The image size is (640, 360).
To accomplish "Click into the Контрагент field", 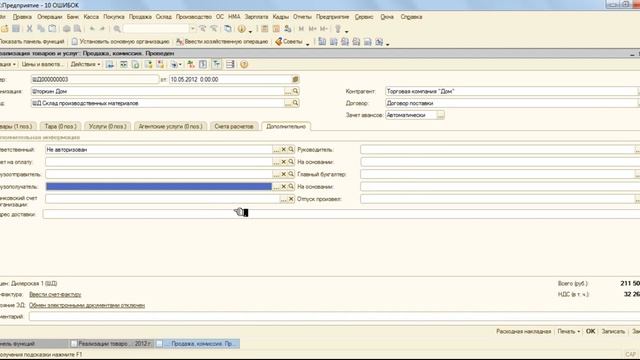I will coord(512,91).
